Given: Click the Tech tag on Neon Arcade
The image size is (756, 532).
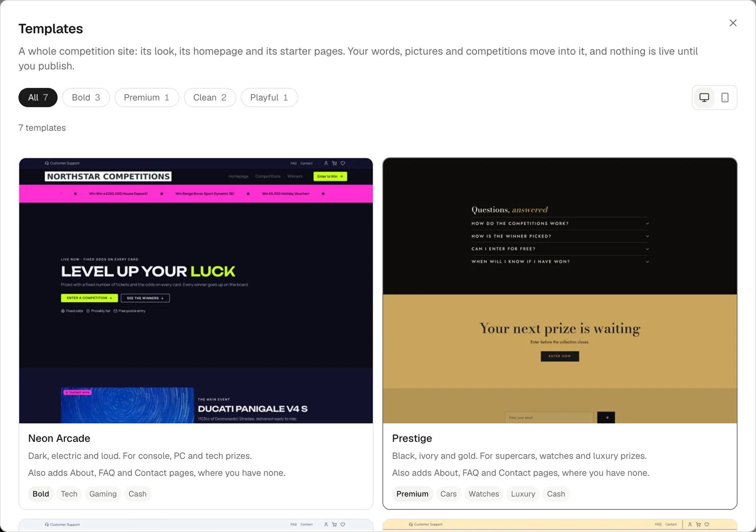Looking at the screenshot, I should 69,494.
